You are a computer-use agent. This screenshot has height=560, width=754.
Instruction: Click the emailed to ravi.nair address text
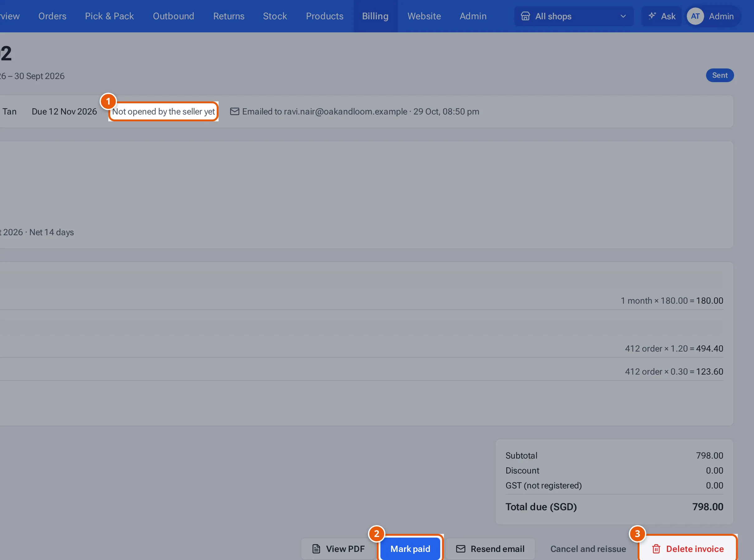(x=361, y=111)
